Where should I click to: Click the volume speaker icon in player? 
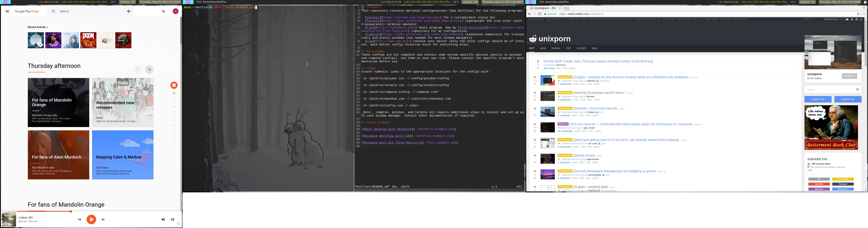[x=163, y=220]
